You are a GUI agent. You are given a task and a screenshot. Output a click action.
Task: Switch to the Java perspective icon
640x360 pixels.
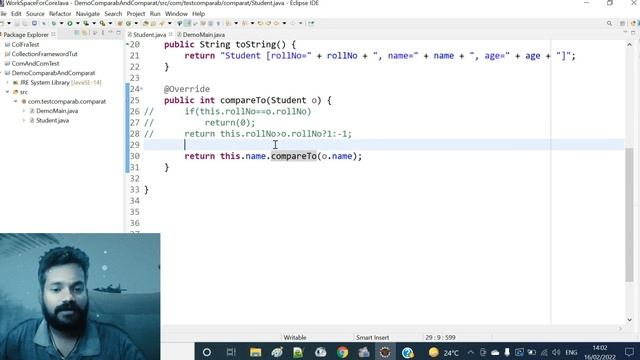pos(633,23)
